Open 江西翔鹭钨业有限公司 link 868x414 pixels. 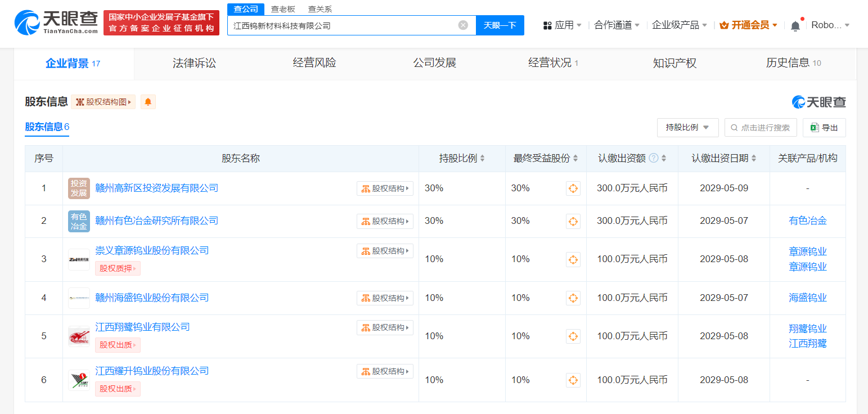pyautogui.click(x=142, y=327)
